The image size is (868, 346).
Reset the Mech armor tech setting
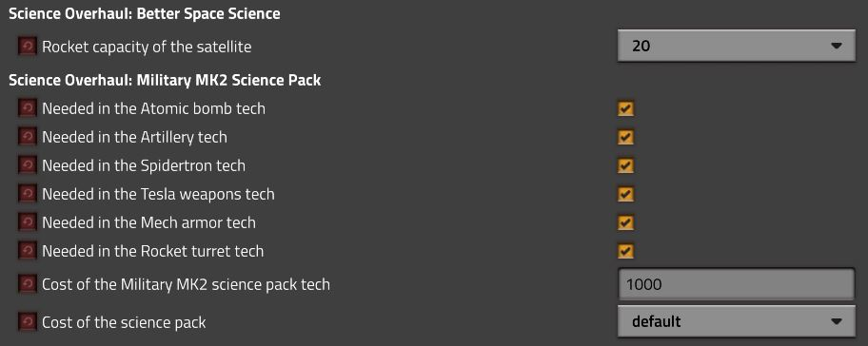point(27,222)
